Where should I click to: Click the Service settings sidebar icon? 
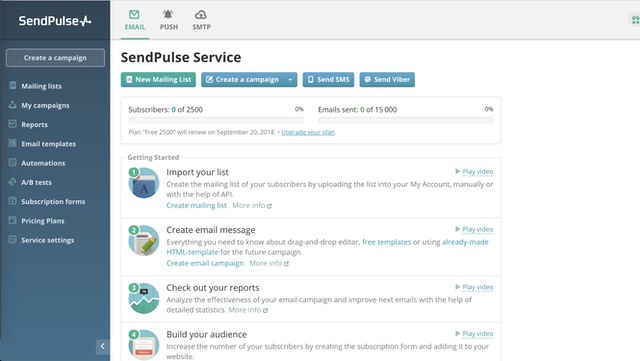13,239
